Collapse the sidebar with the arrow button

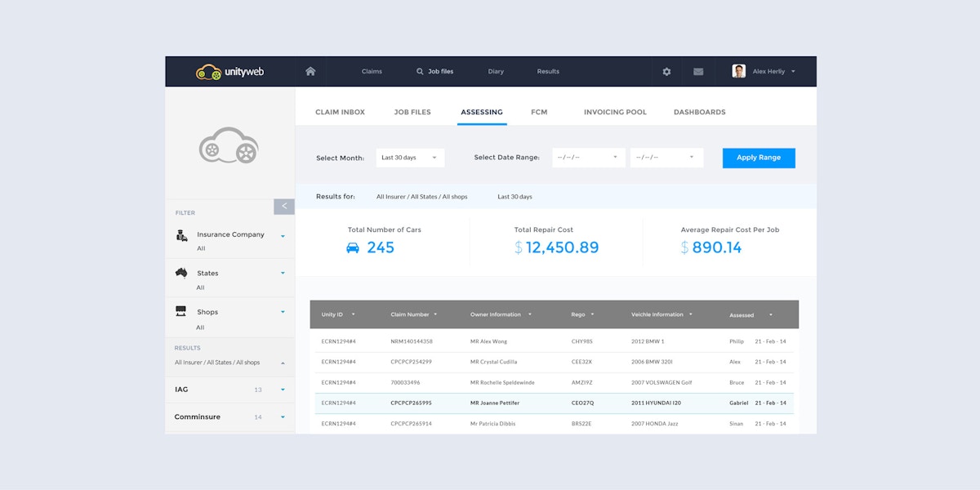tap(284, 207)
